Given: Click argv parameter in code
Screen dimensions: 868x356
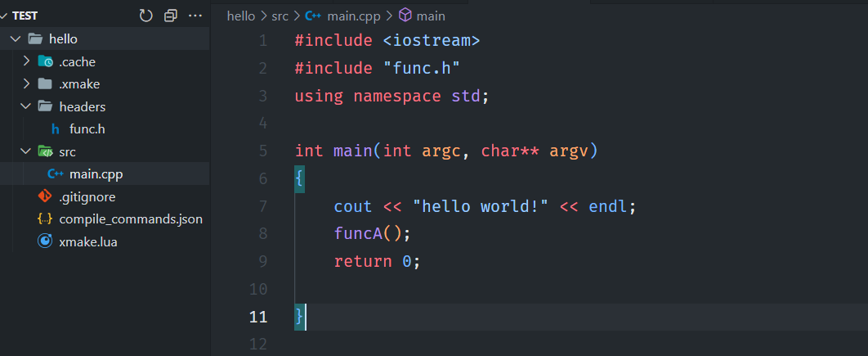Looking at the screenshot, I should [569, 151].
